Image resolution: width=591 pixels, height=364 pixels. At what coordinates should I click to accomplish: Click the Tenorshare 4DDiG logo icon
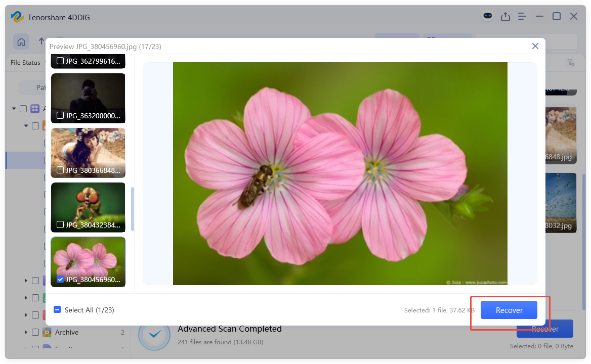click(x=17, y=17)
